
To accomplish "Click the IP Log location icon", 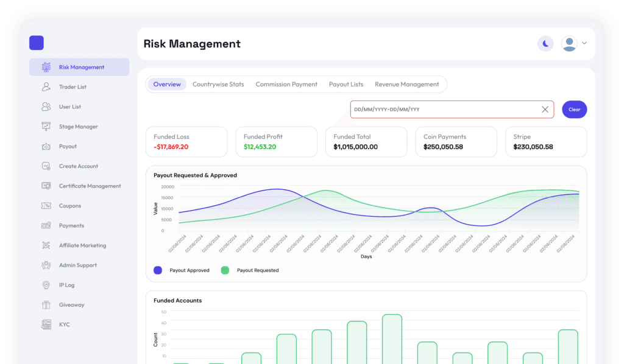I will [46, 285].
